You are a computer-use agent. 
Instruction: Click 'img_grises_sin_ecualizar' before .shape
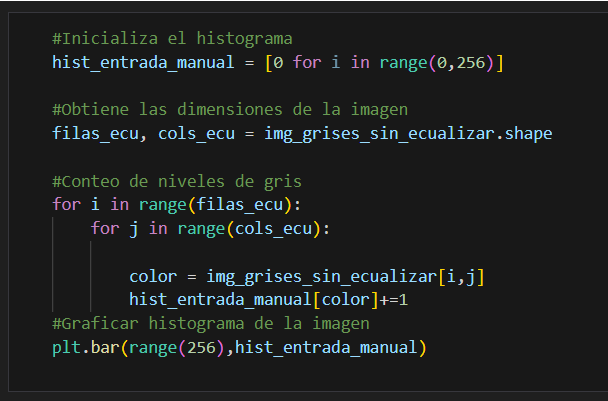[380, 134]
